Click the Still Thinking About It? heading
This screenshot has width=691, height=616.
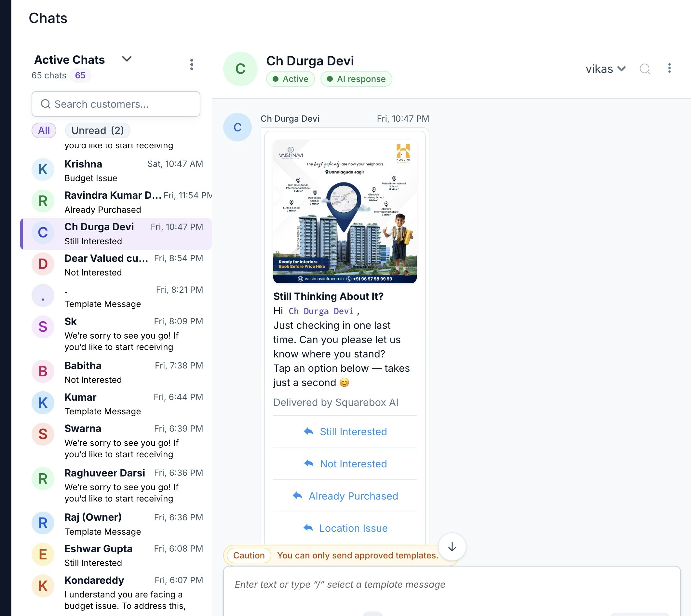pyautogui.click(x=328, y=297)
